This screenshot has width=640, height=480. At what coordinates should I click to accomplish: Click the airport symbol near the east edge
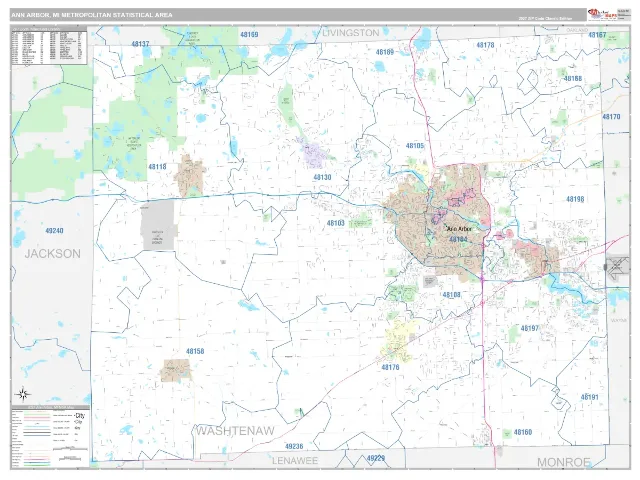[617, 267]
